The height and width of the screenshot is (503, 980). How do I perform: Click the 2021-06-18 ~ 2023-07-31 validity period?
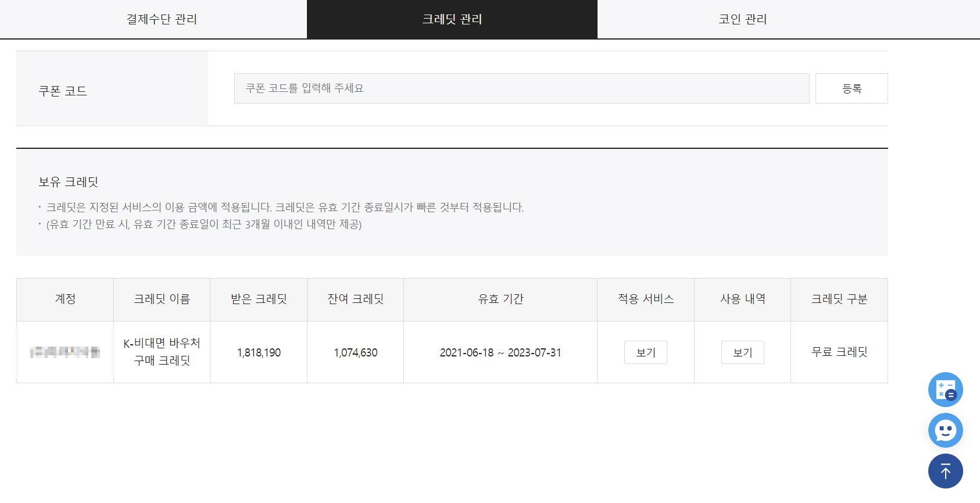pyautogui.click(x=500, y=352)
